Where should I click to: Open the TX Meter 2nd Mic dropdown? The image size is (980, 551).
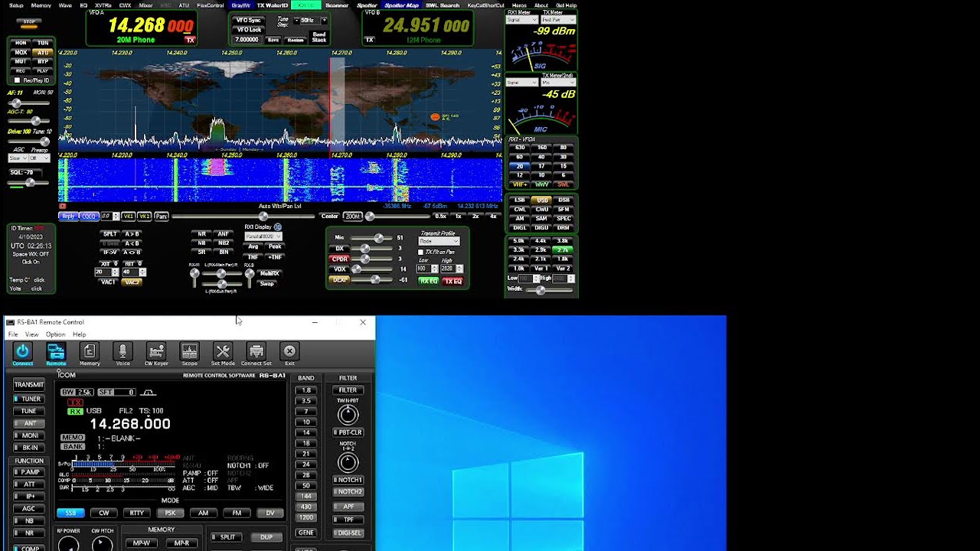click(x=557, y=83)
